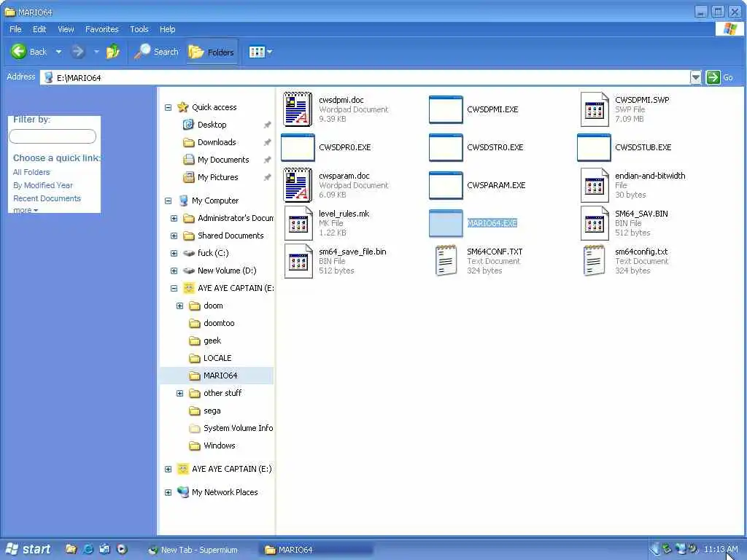This screenshot has height=560, width=747.
Task: Click the Back arrow icon
Action: [x=18, y=52]
